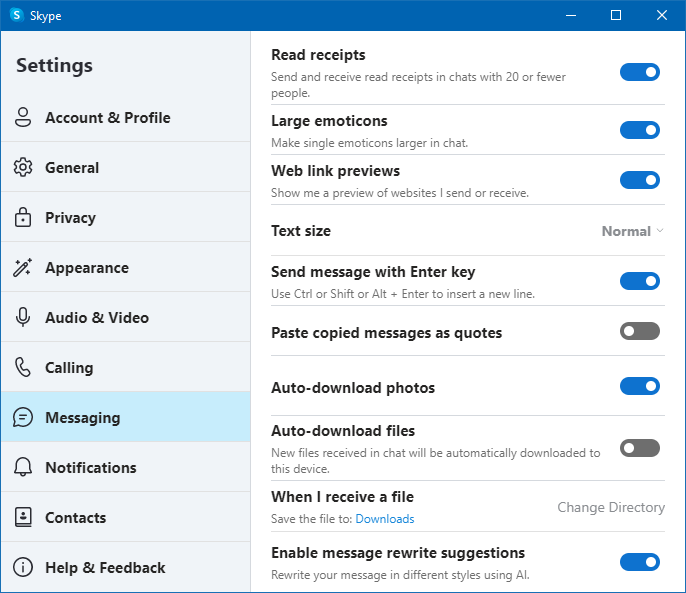Screen dimensions: 686x593
Task: Click the Audio & Video microphone icon
Action: [23, 317]
